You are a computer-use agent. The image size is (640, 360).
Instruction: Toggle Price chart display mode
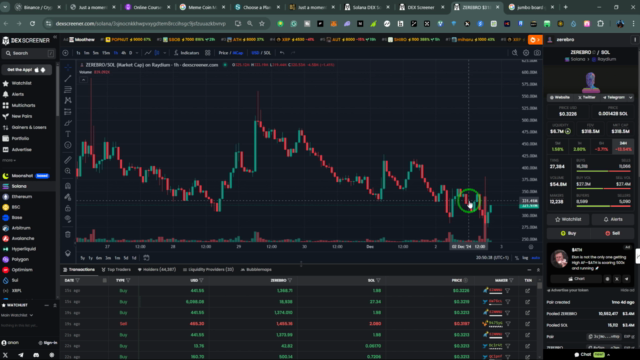click(x=223, y=53)
